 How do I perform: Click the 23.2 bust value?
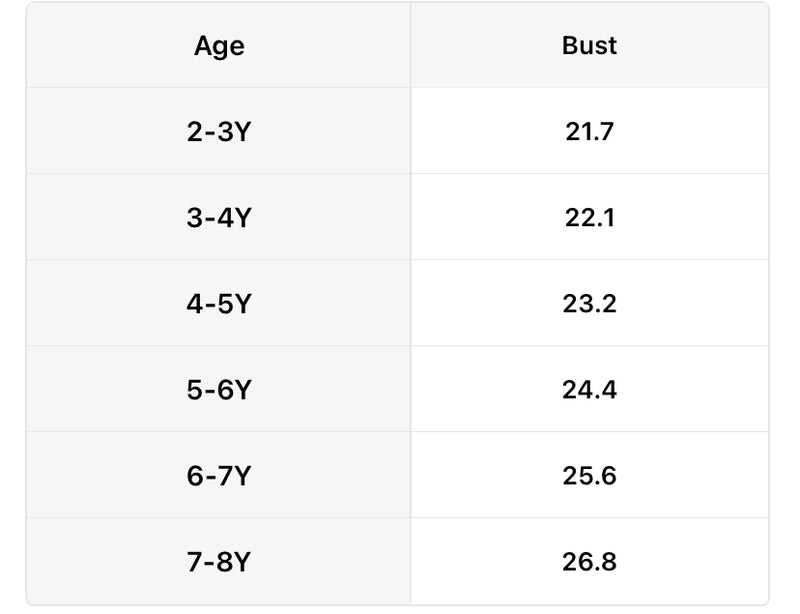[x=589, y=303]
